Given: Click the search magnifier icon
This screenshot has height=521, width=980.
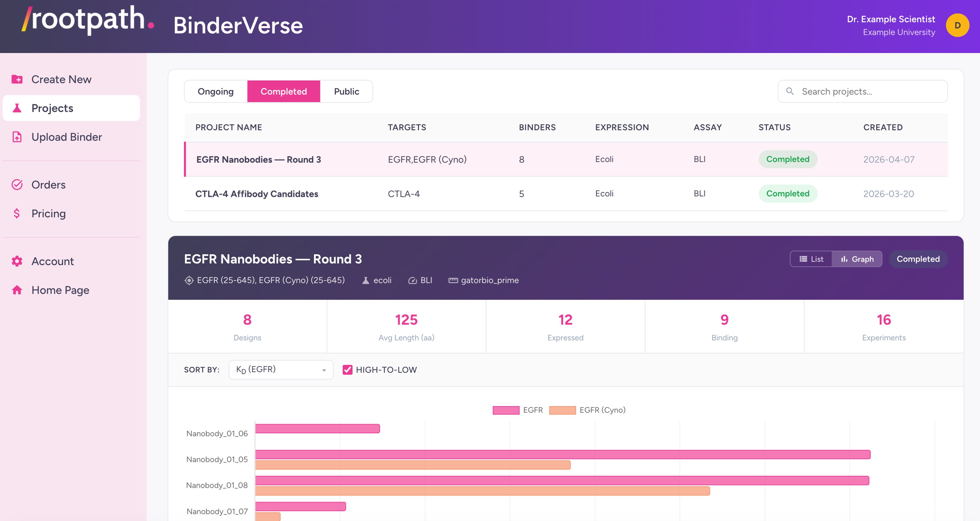Looking at the screenshot, I should click(x=790, y=91).
